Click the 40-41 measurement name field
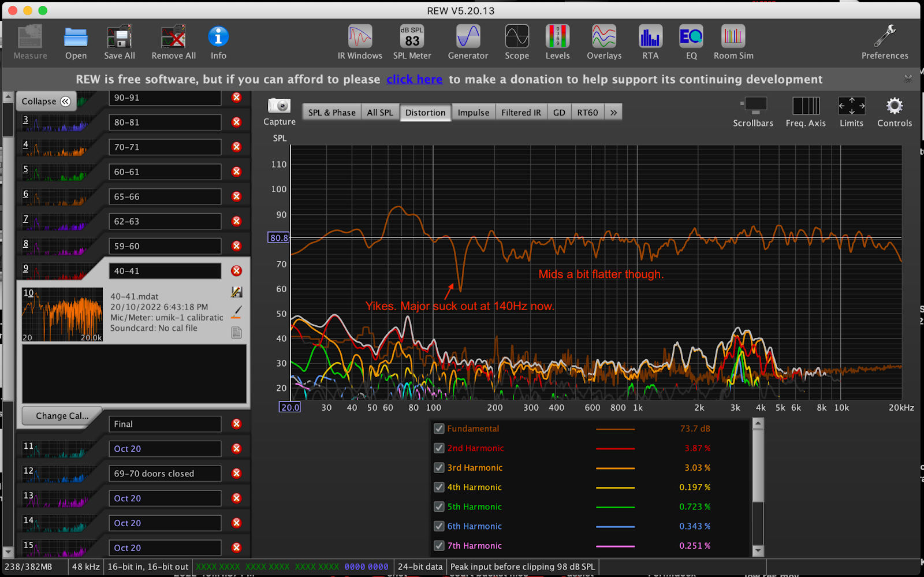 tap(165, 271)
